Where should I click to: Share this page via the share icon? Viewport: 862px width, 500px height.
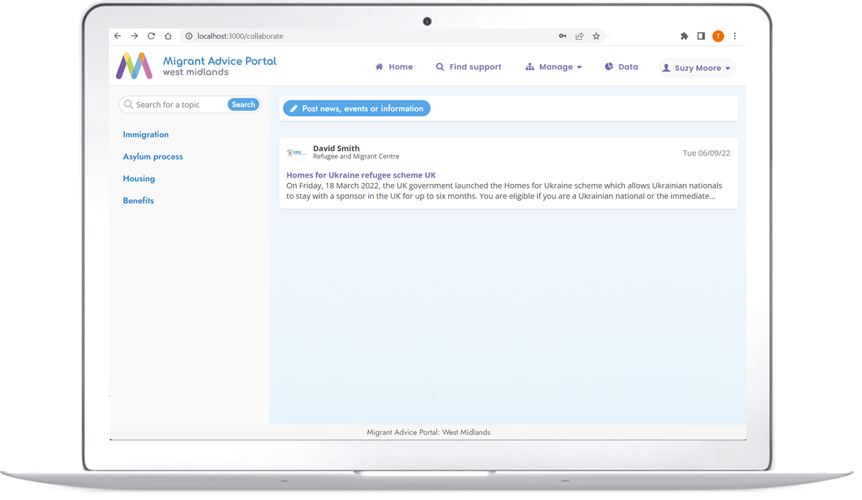click(x=579, y=36)
